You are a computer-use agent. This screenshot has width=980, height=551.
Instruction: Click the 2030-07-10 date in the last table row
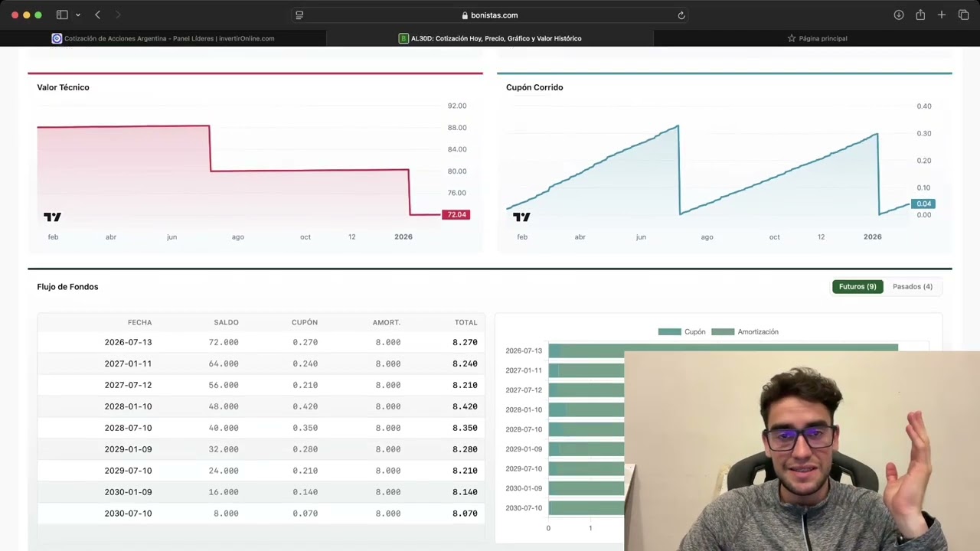(128, 514)
